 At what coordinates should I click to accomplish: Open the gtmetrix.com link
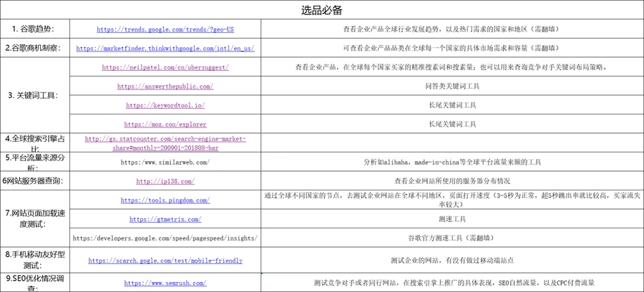click(165, 219)
